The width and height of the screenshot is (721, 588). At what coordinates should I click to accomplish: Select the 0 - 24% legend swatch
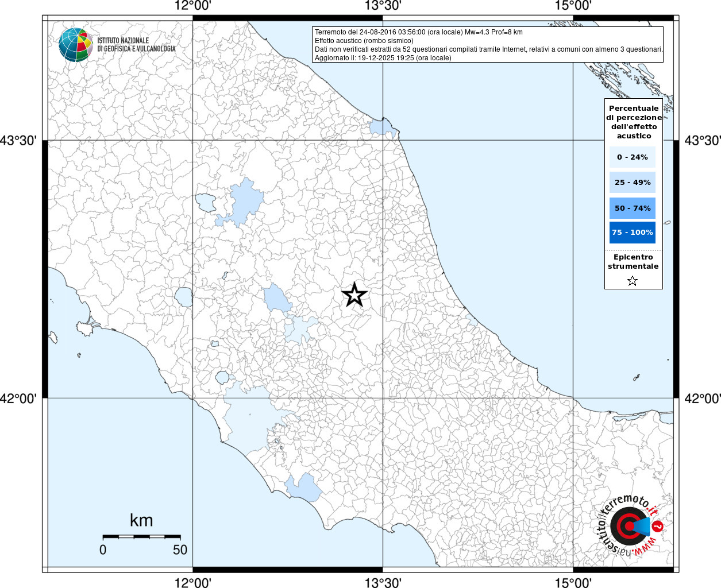coord(633,157)
